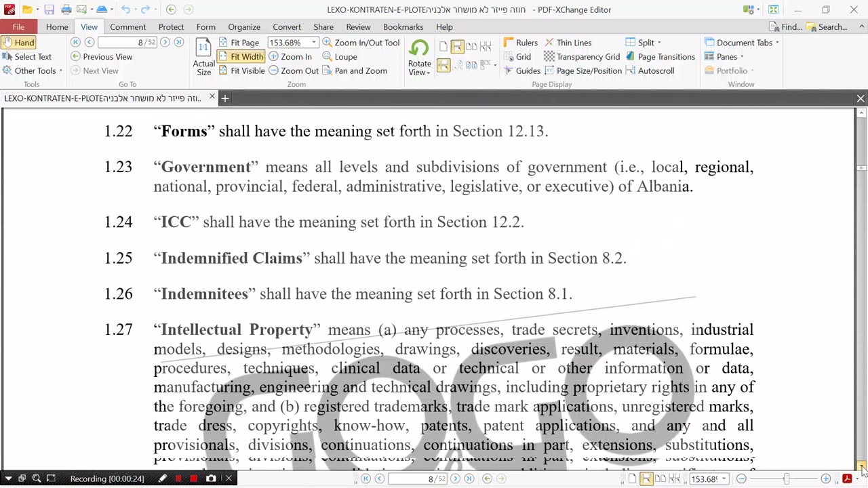
Task: Toggle Rulers display
Action: 521,43
